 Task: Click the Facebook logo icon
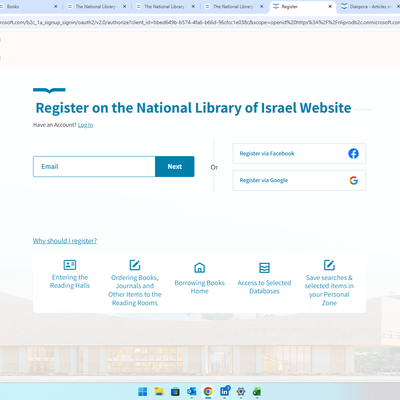point(353,153)
